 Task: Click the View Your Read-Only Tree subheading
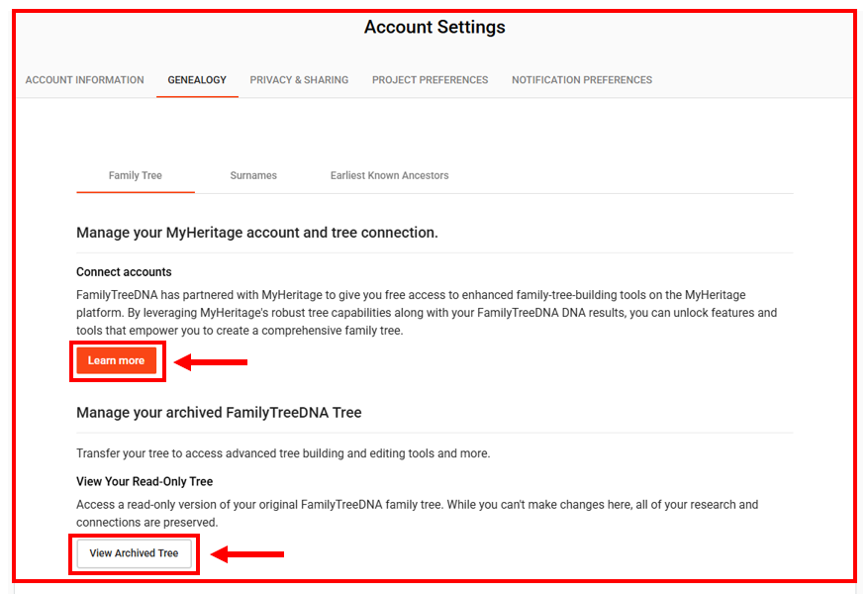tap(145, 481)
